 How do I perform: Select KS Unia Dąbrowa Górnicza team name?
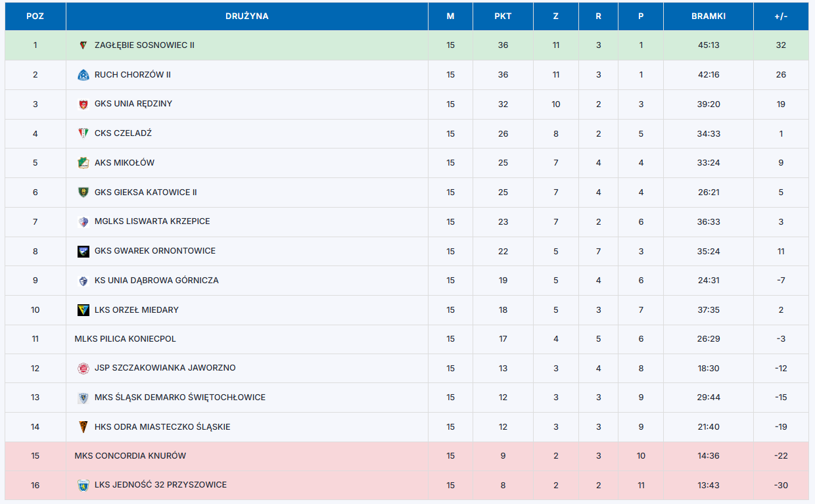(x=156, y=281)
